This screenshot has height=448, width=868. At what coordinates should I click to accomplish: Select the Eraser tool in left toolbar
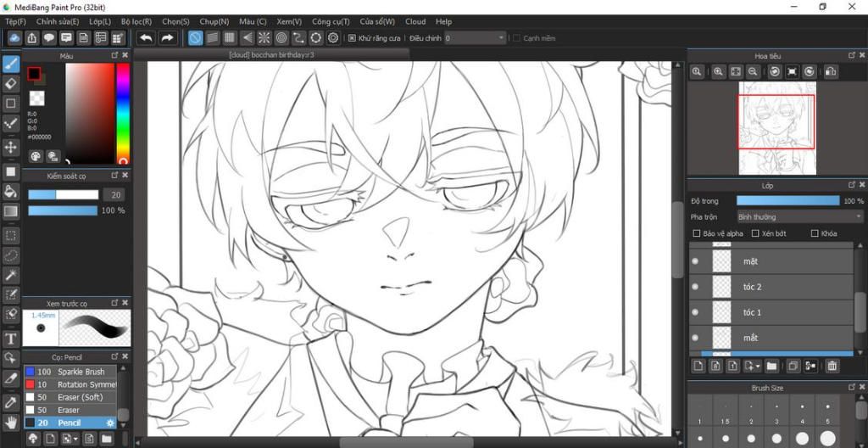[10, 84]
